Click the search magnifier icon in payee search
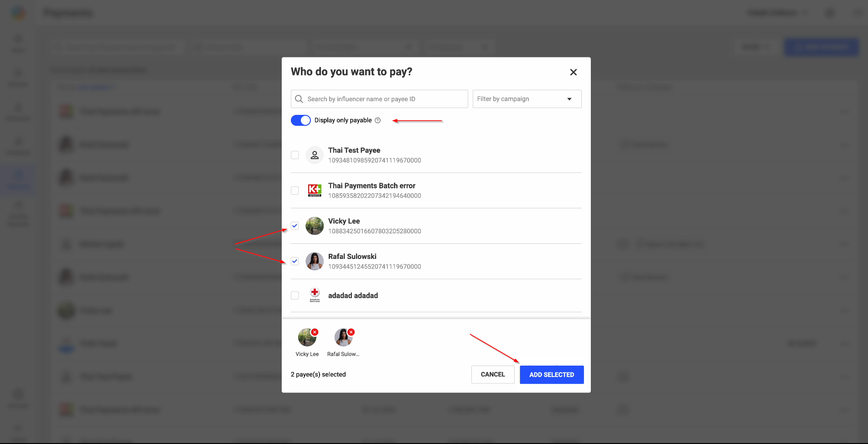 299,99
